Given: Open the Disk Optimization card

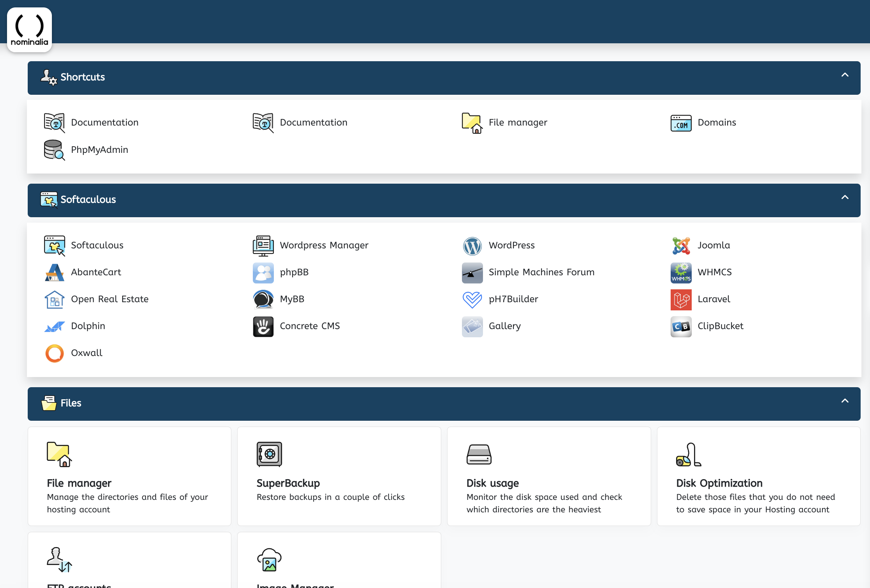Looking at the screenshot, I should coord(758,476).
